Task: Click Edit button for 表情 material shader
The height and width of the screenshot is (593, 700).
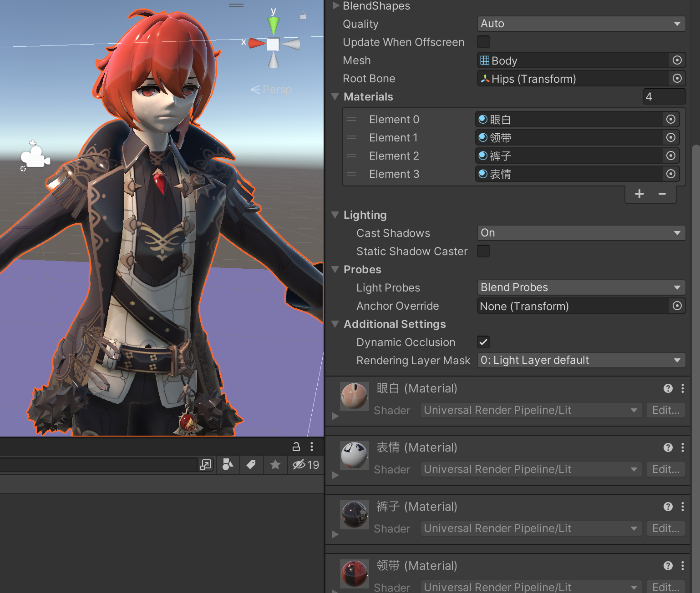Action: (665, 469)
